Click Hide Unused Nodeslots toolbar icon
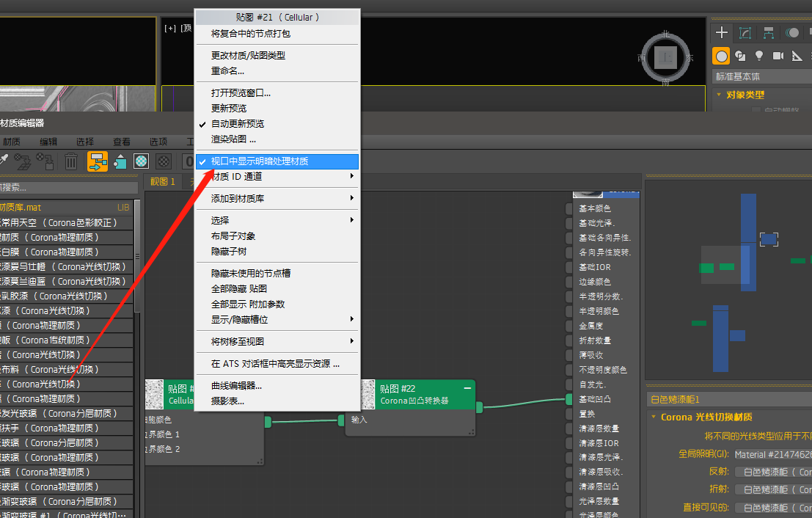The height and width of the screenshot is (518, 812). [120, 161]
